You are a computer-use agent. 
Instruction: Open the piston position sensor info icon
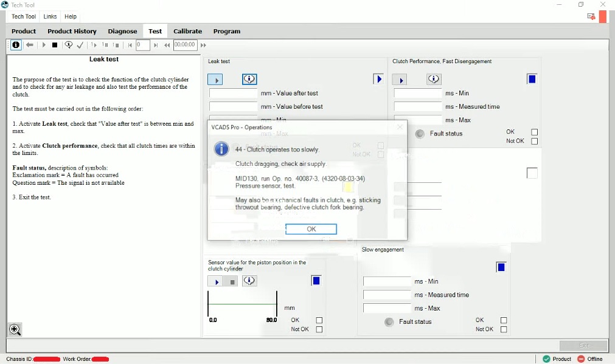[x=249, y=281]
